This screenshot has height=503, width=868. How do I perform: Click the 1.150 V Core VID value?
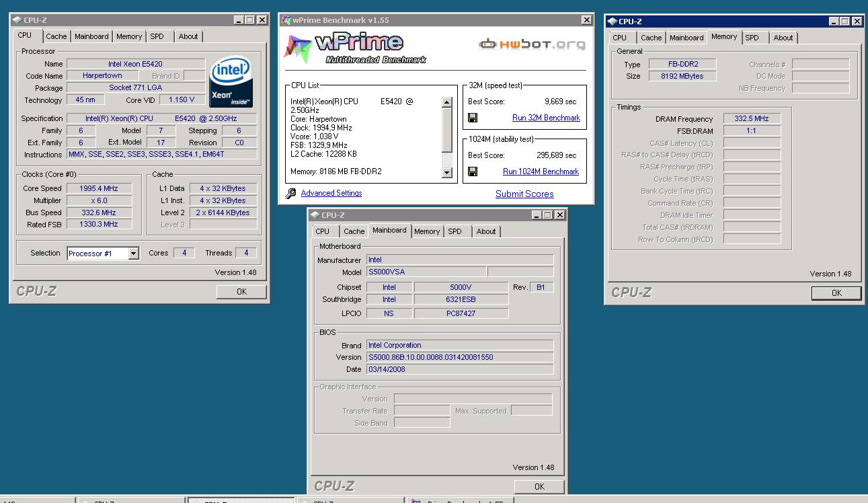point(182,100)
